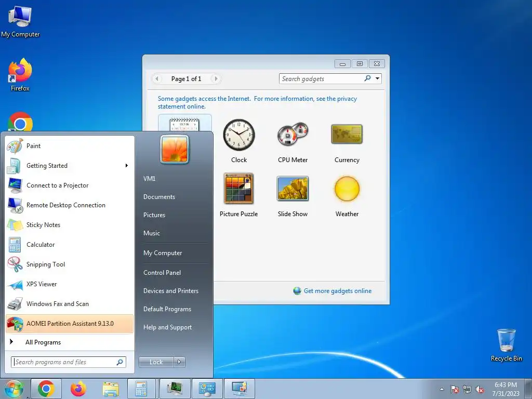532x399 pixels.
Task: Click the Action Center flag icon
Action: pos(455,389)
